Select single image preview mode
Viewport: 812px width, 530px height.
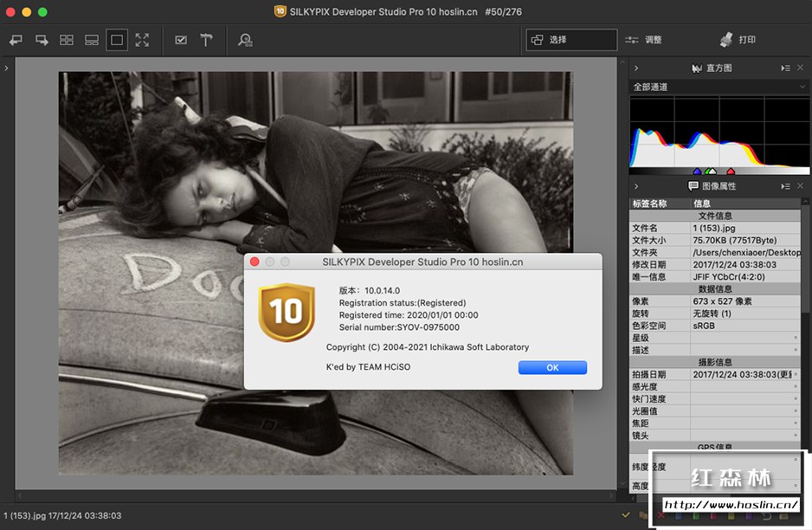(x=117, y=40)
